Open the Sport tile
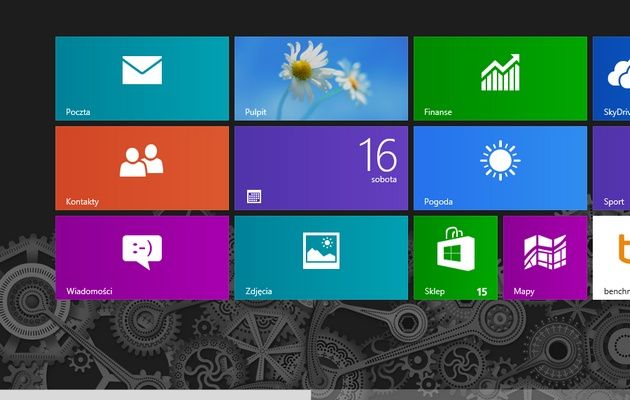The image size is (630, 400). [x=611, y=168]
